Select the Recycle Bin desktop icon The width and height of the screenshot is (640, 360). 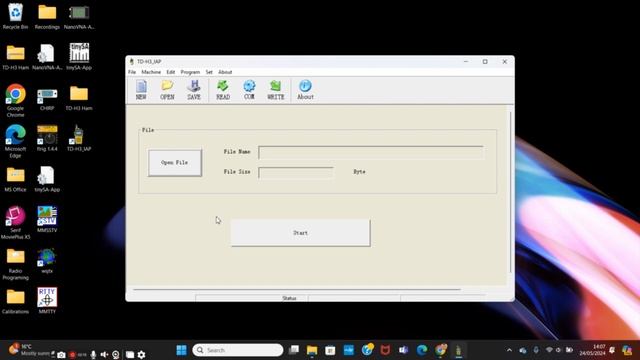16,16
